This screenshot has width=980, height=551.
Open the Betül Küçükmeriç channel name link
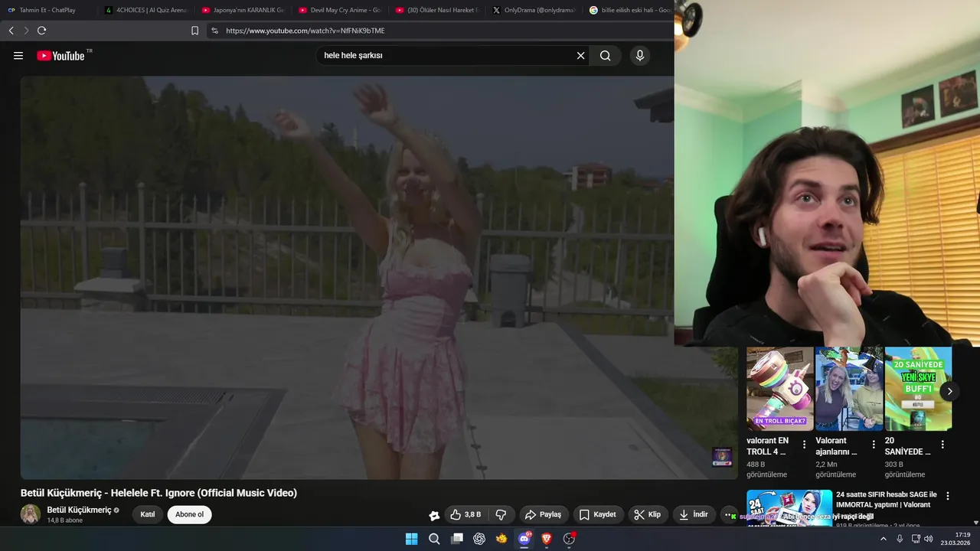[x=79, y=510]
